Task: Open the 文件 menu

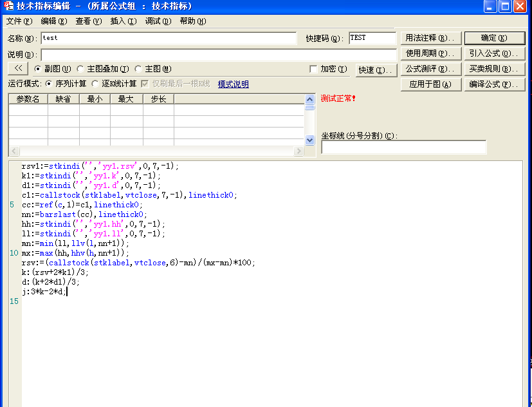Action: [19, 21]
